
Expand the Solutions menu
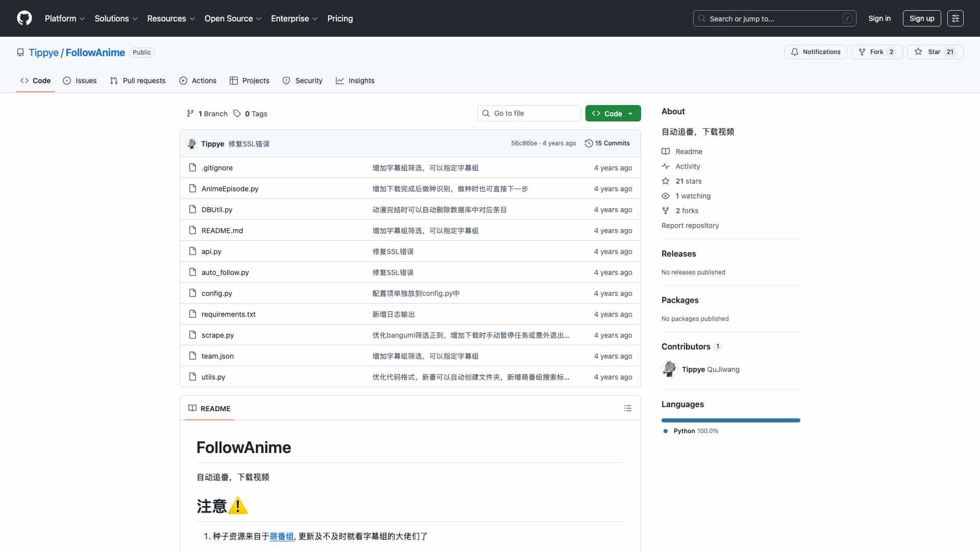pyautogui.click(x=116, y=18)
